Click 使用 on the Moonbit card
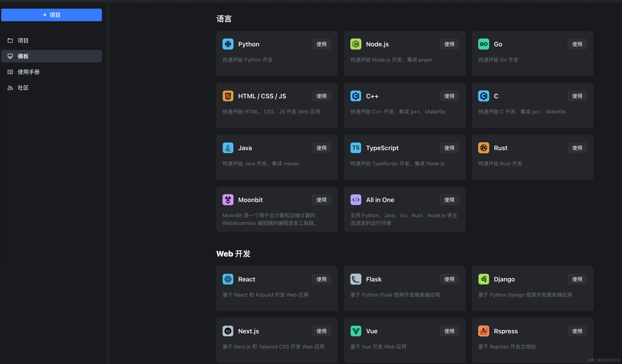Viewport: 622px width, 364px height. point(321,200)
